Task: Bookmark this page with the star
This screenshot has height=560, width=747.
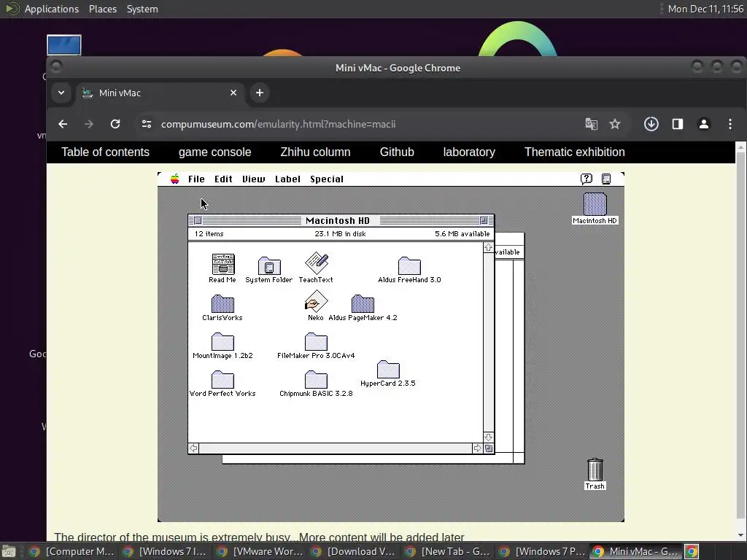Action: pyautogui.click(x=615, y=124)
